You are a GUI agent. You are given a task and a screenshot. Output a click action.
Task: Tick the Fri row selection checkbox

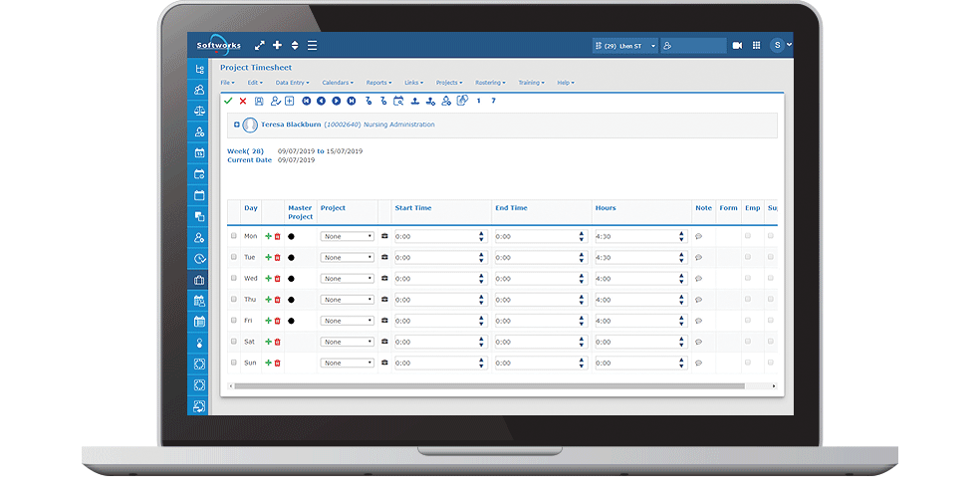(234, 321)
